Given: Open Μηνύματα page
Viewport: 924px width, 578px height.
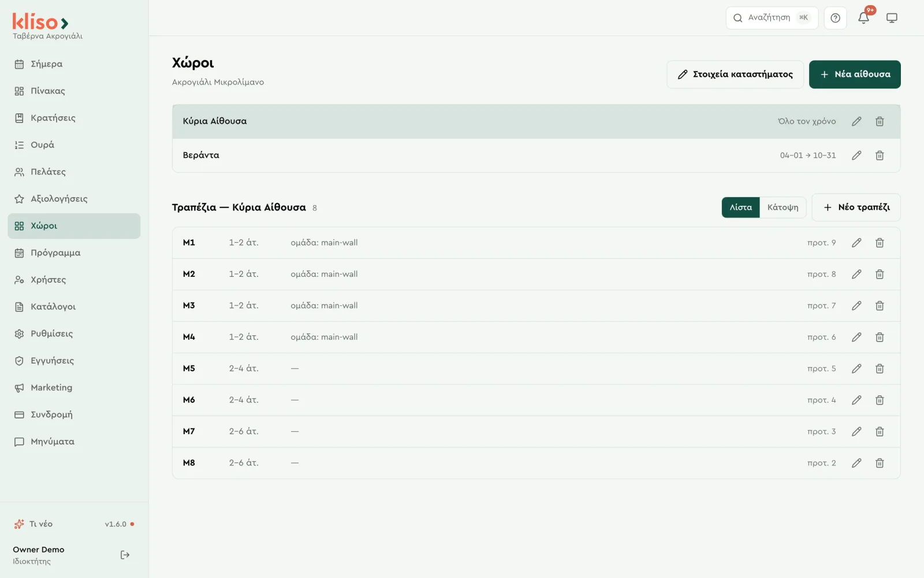Looking at the screenshot, I should [x=74, y=442].
